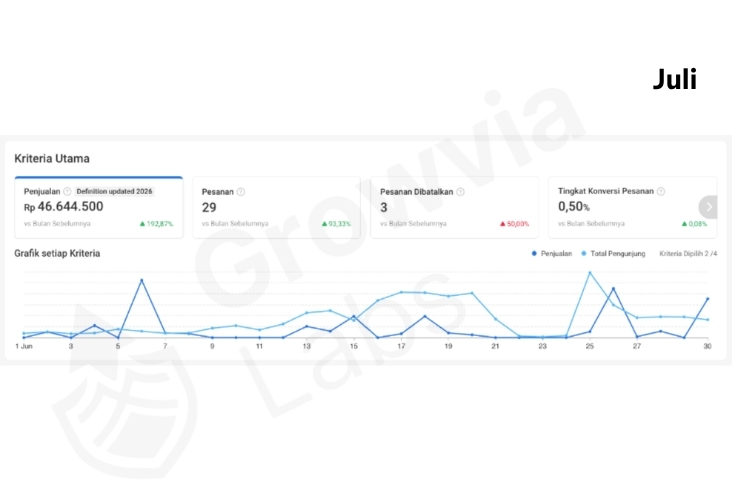The width and height of the screenshot is (732, 500).
Task: Click the Grafik setiap Kriteria heading
Action: click(x=57, y=254)
